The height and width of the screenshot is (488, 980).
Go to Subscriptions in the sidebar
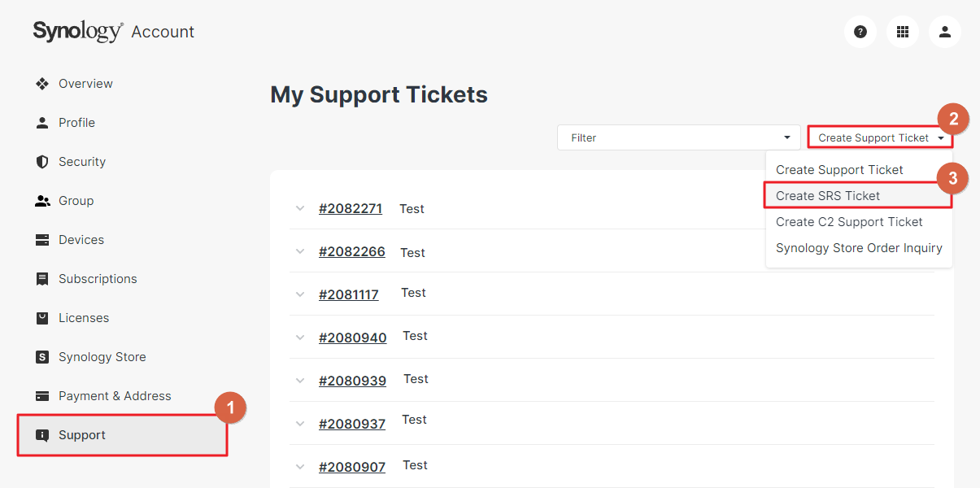pyautogui.click(x=98, y=279)
